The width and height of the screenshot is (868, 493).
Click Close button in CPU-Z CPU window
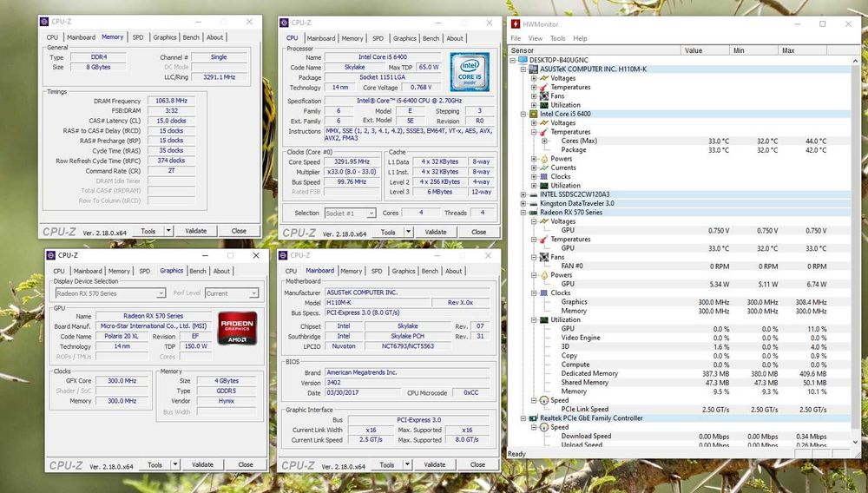click(479, 232)
